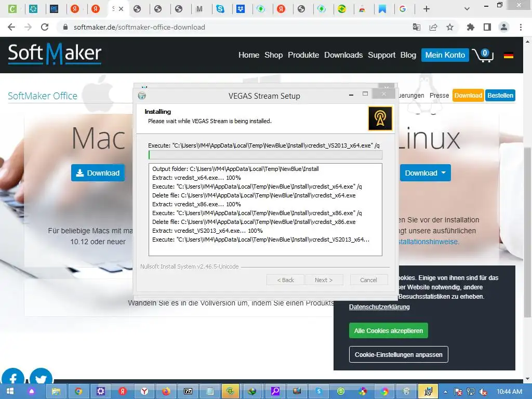This screenshot has width=532, height=399.
Task: Show hidden system tray icons
Action: coord(445,392)
